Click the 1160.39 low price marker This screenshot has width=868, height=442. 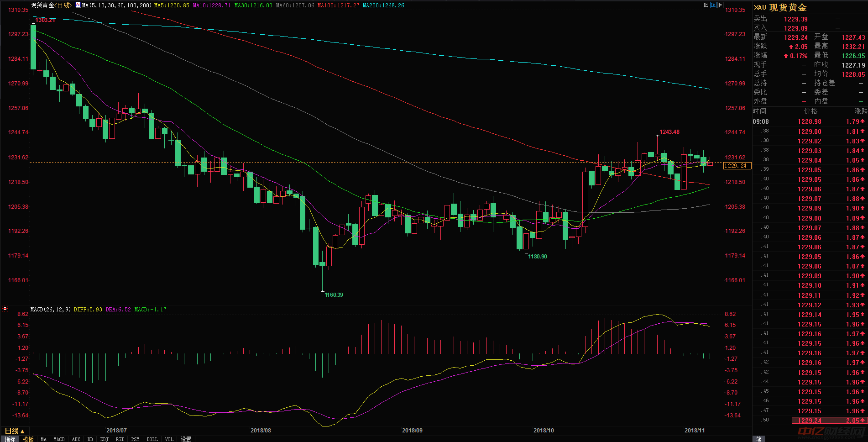334,295
